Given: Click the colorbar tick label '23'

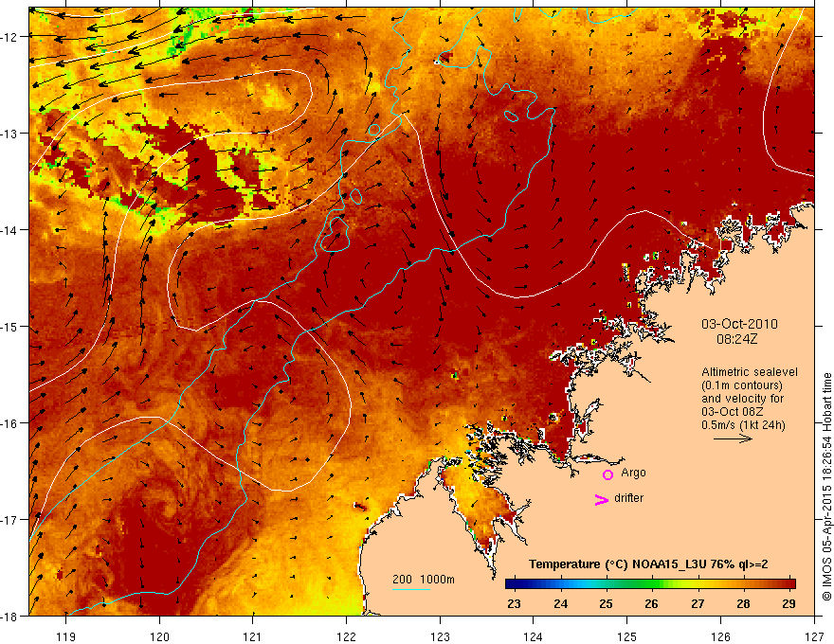Looking at the screenshot, I should (514, 603).
